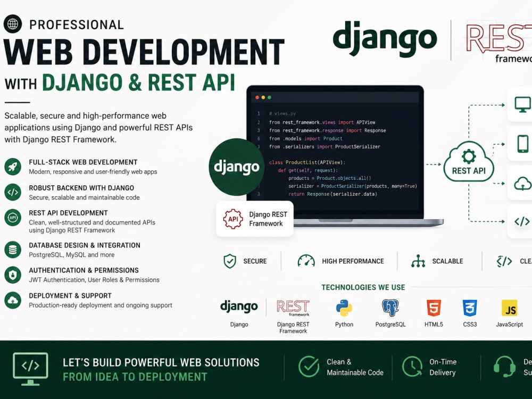Click the WEB DEVELOPMENT headline
Image resolution: width=532 pixels, height=399 pixels.
[144, 52]
